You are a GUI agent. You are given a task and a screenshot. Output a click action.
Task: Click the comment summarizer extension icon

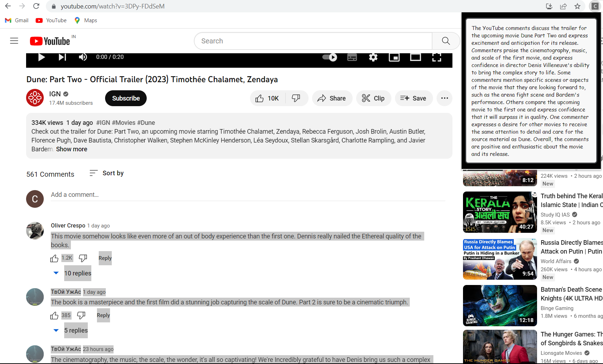[x=595, y=6]
